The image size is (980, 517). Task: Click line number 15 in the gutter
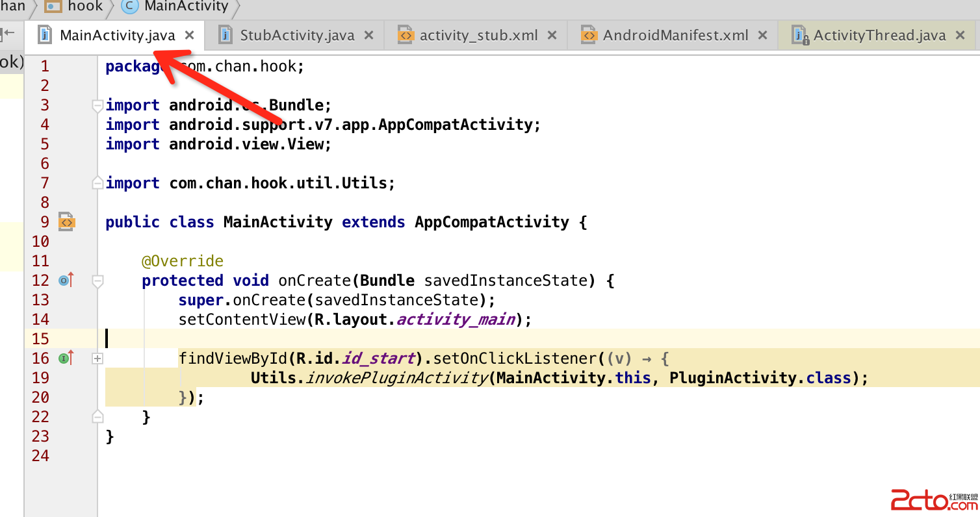pyautogui.click(x=40, y=339)
